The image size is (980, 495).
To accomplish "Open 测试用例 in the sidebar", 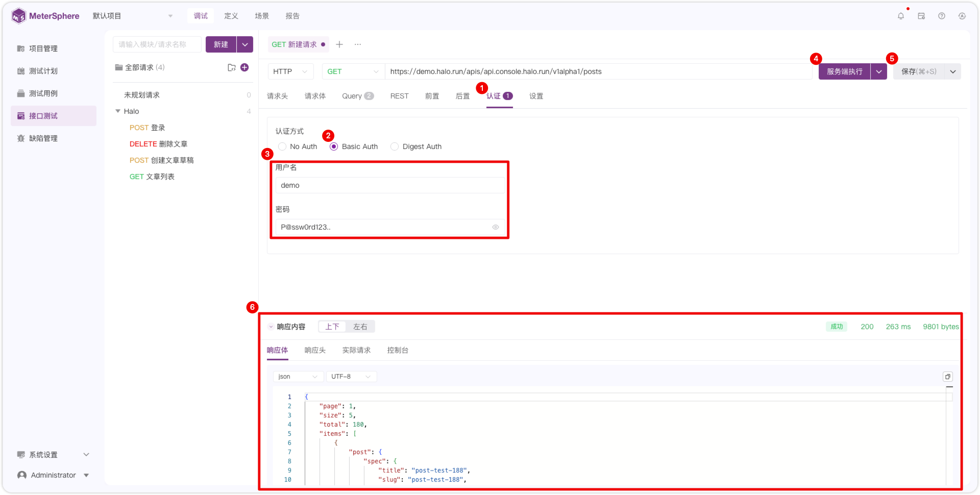I will tap(53, 93).
